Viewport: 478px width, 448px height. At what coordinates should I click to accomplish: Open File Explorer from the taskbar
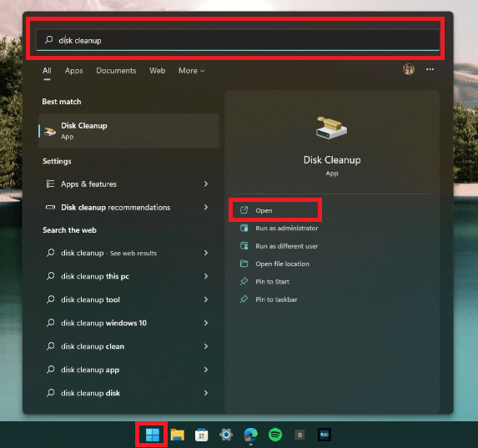177,435
